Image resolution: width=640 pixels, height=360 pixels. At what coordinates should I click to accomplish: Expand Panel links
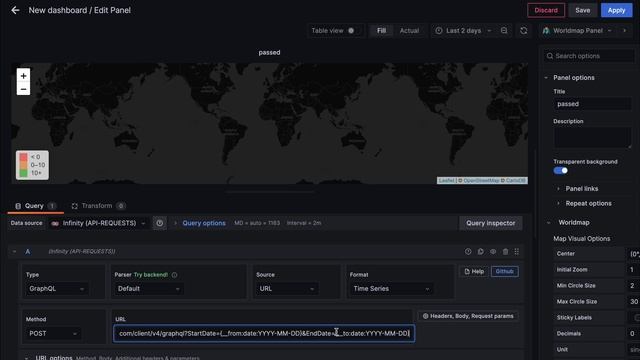tap(581, 189)
